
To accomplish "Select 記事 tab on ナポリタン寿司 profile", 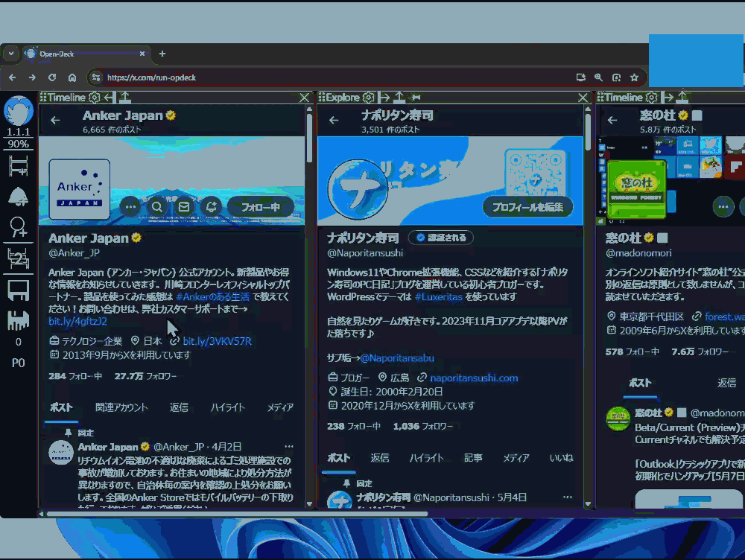I will pos(473,458).
